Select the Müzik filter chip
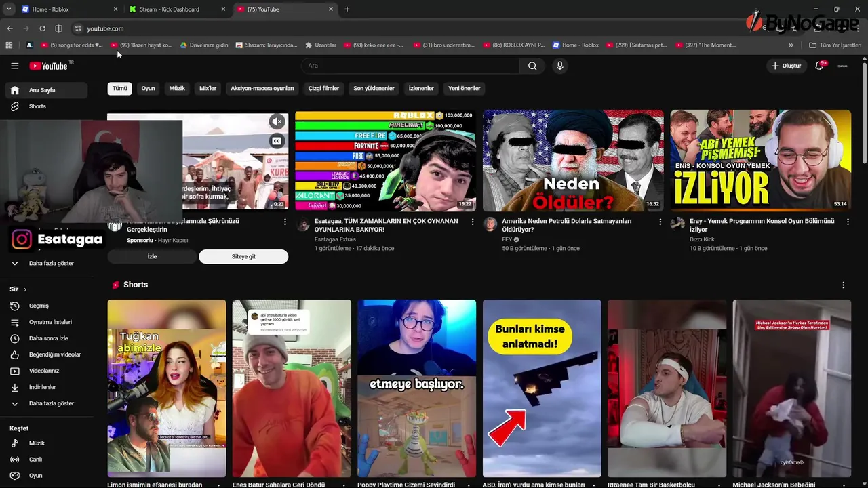 [177, 88]
